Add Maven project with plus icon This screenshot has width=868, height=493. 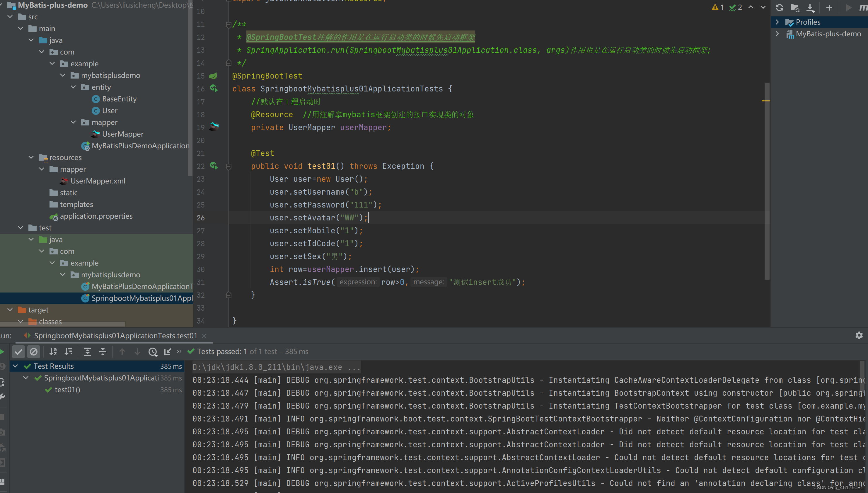[829, 7]
